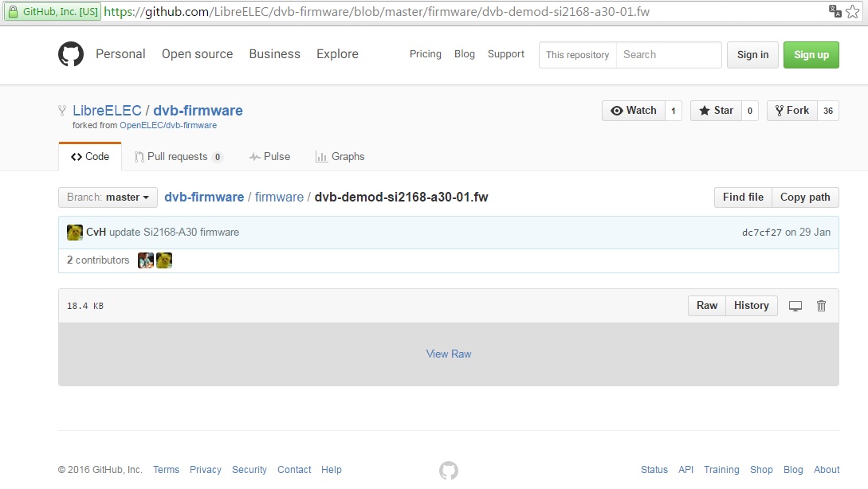
Task: Open the Shop footer link
Action: [761, 470]
